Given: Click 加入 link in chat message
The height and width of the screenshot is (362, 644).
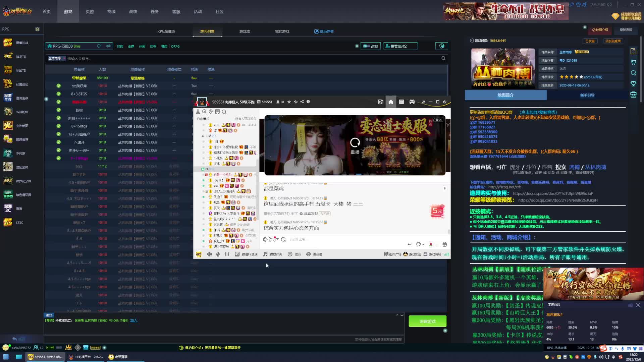Looking at the screenshot, I should click(x=133, y=320).
